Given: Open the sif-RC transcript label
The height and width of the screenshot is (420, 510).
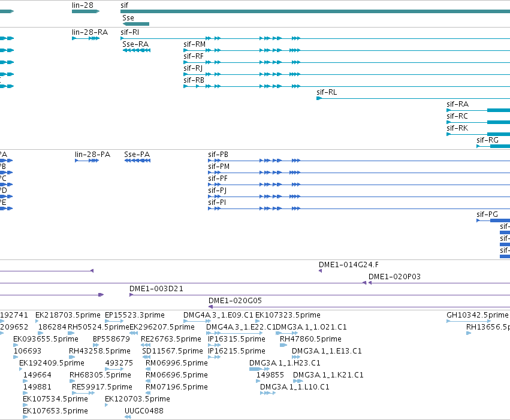Looking at the screenshot, I should (457, 116).
